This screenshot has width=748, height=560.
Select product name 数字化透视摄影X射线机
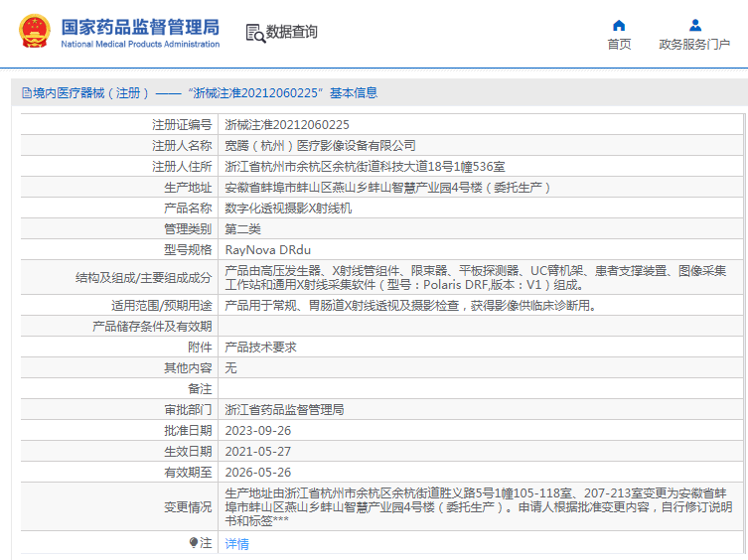[288, 209]
